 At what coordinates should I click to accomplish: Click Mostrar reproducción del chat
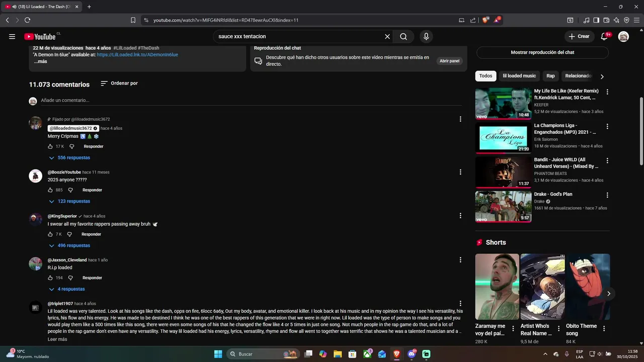click(x=542, y=52)
